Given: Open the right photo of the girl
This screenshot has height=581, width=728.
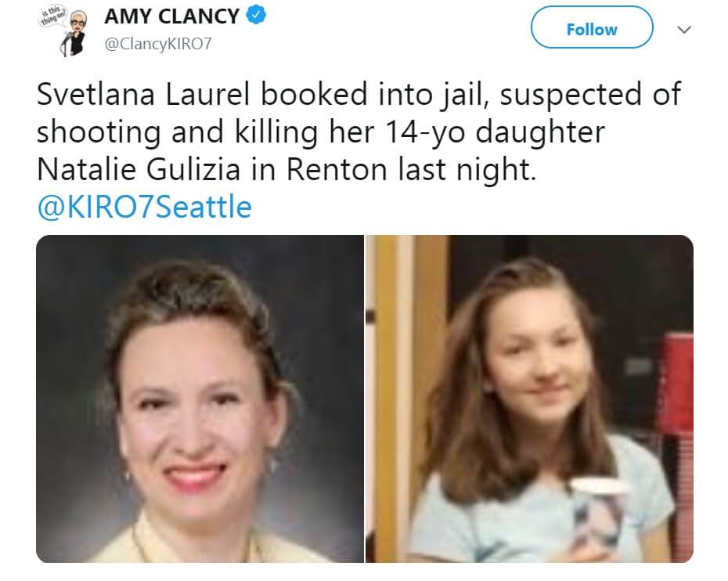Looking at the screenshot, I should pos(530,399).
